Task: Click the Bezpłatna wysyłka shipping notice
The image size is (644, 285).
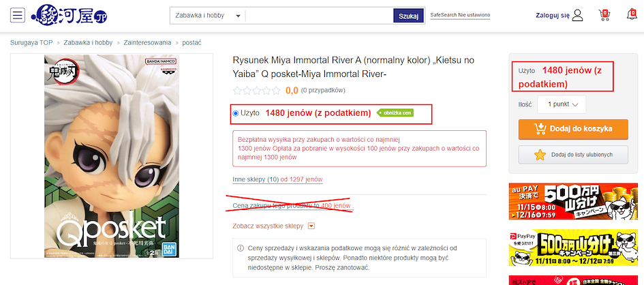Action: [359, 148]
